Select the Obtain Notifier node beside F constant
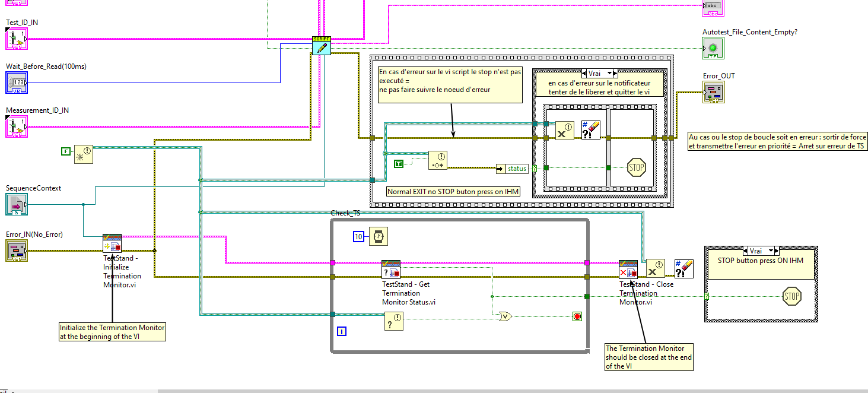 pyautogui.click(x=83, y=154)
